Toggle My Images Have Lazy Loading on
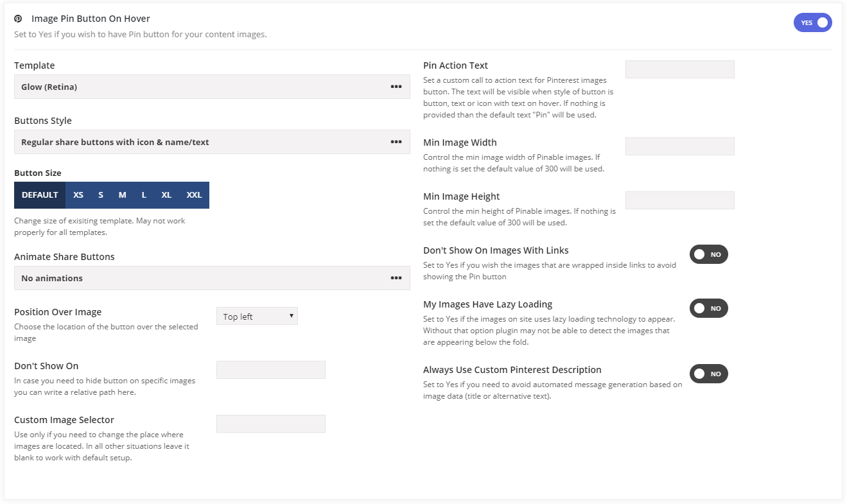This screenshot has width=847, height=504. click(708, 309)
